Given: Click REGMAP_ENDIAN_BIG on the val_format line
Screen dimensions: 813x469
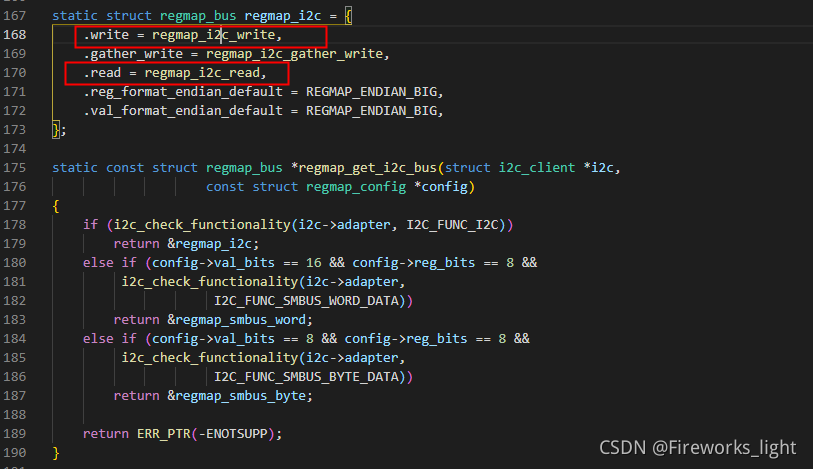Looking at the screenshot, I should (x=371, y=111).
